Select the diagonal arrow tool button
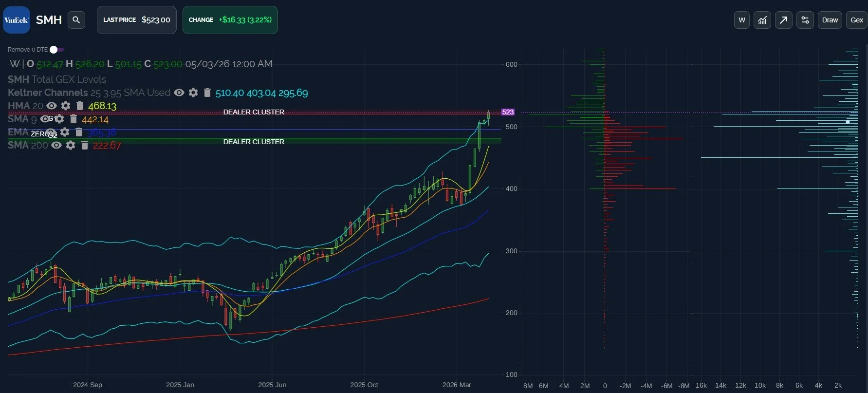The image size is (868, 393). coord(783,20)
